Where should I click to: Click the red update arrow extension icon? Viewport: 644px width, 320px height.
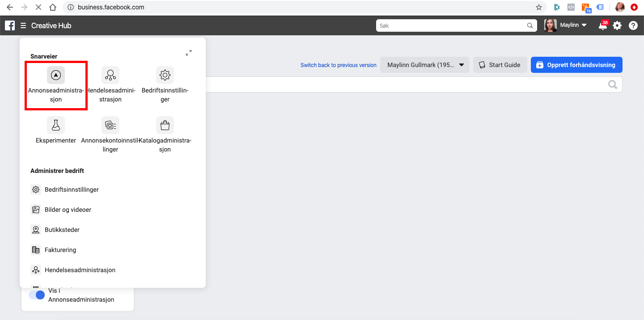[634, 7]
